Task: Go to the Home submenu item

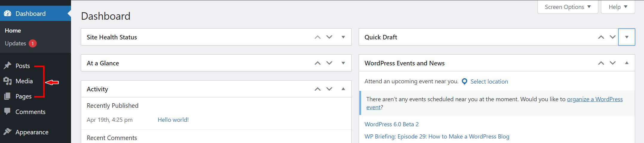Action: point(13,30)
